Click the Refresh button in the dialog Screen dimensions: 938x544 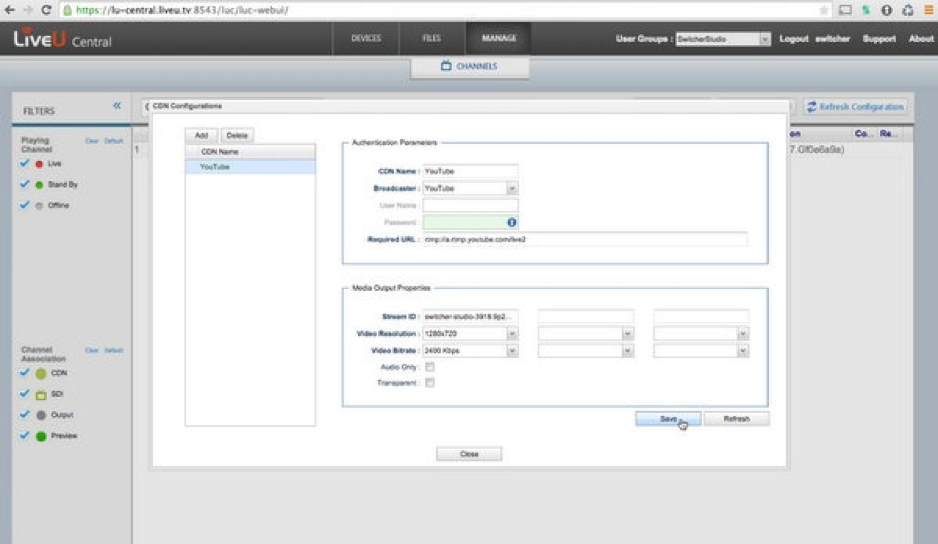point(736,419)
